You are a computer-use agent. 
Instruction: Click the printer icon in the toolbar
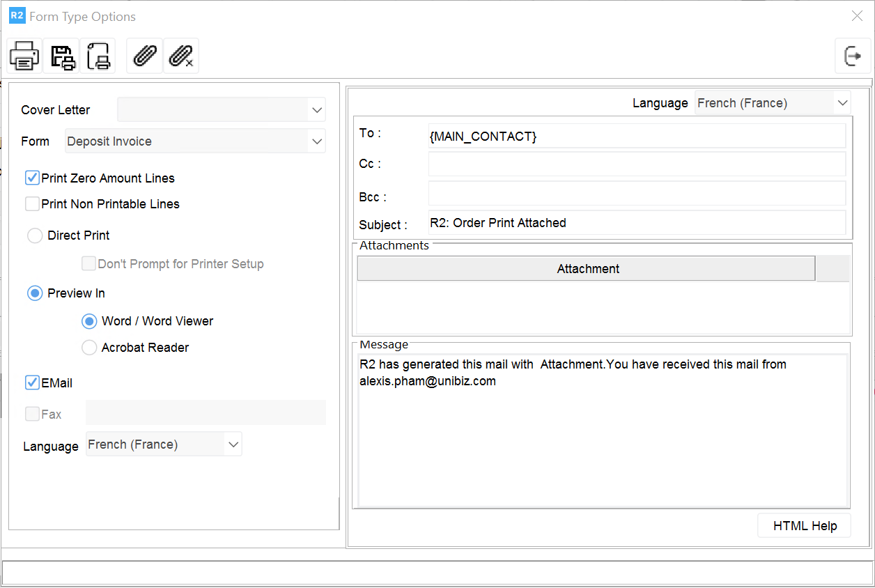pos(24,56)
